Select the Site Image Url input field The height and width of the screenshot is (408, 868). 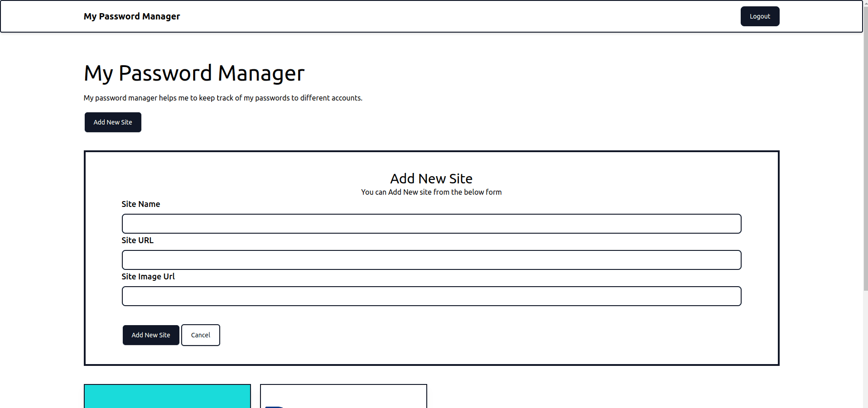click(x=431, y=296)
